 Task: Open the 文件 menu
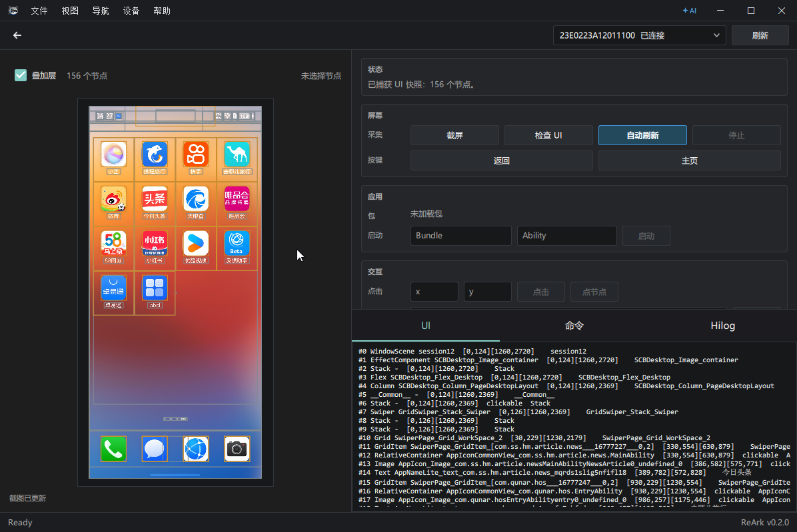(x=39, y=11)
